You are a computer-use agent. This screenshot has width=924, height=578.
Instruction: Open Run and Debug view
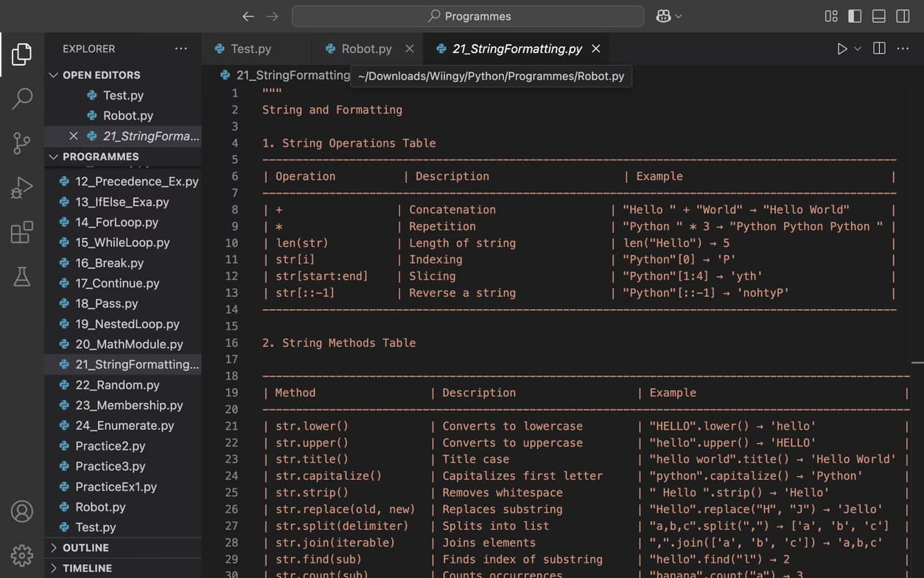[x=21, y=188]
